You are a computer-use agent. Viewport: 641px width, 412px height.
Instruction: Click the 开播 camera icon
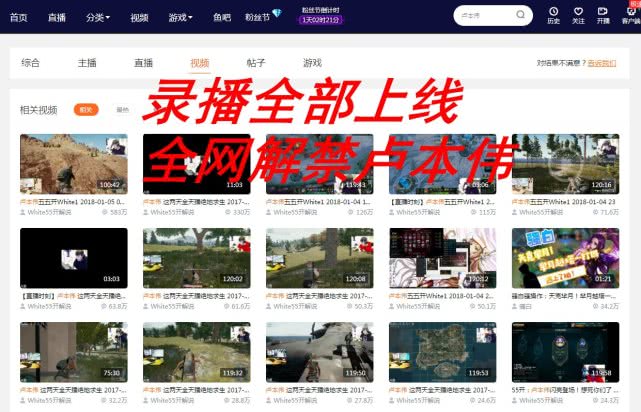(603, 11)
